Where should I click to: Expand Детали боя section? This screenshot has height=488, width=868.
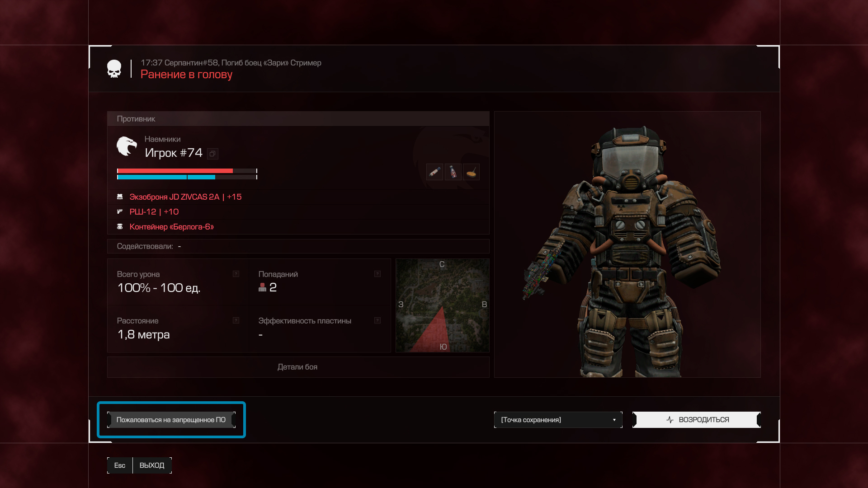coord(298,367)
